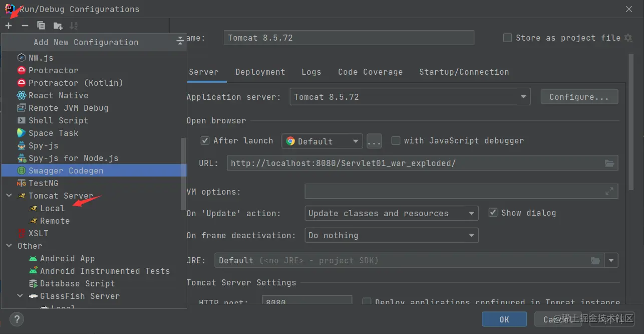Click the Remote JVM Debug icon
The width and height of the screenshot is (644, 334).
click(x=22, y=108)
